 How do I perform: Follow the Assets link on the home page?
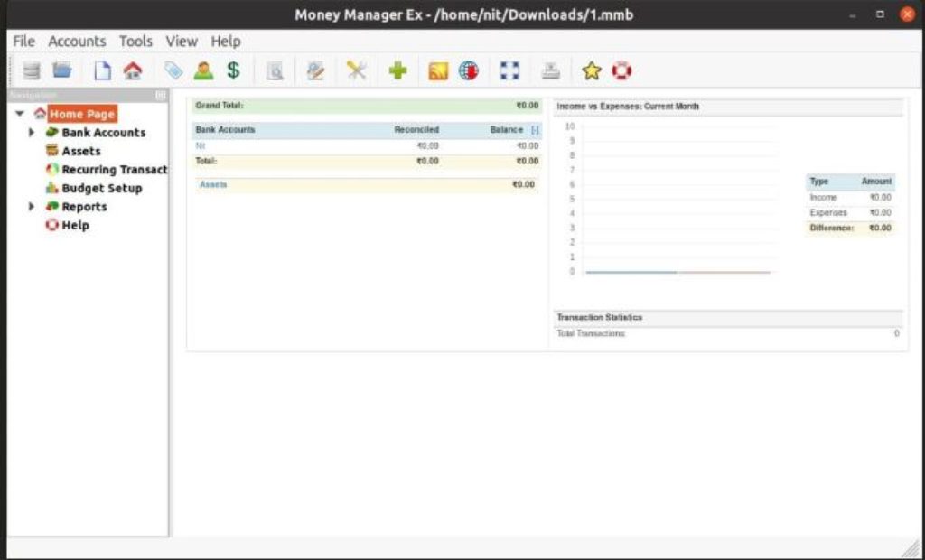click(x=213, y=184)
